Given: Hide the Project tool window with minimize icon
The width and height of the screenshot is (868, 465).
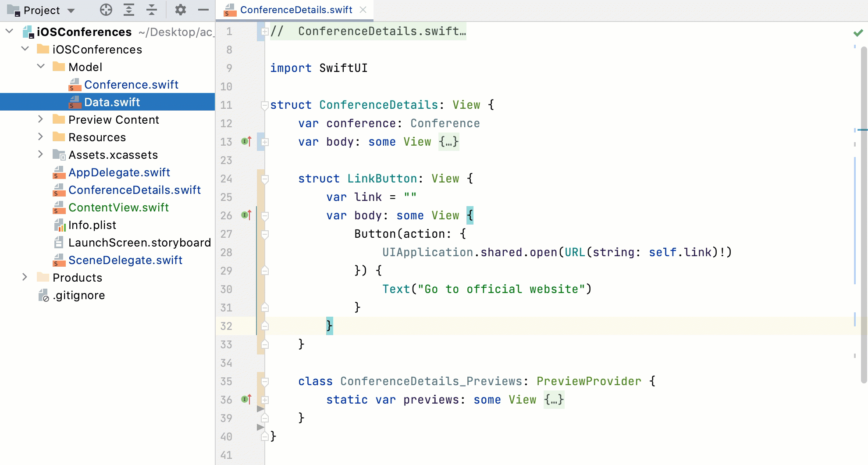Looking at the screenshot, I should (203, 10).
